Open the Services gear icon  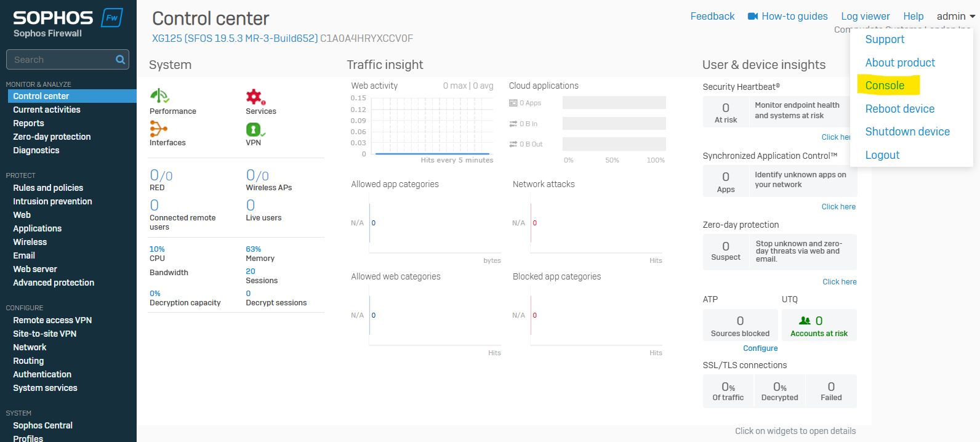coord(255,97)
